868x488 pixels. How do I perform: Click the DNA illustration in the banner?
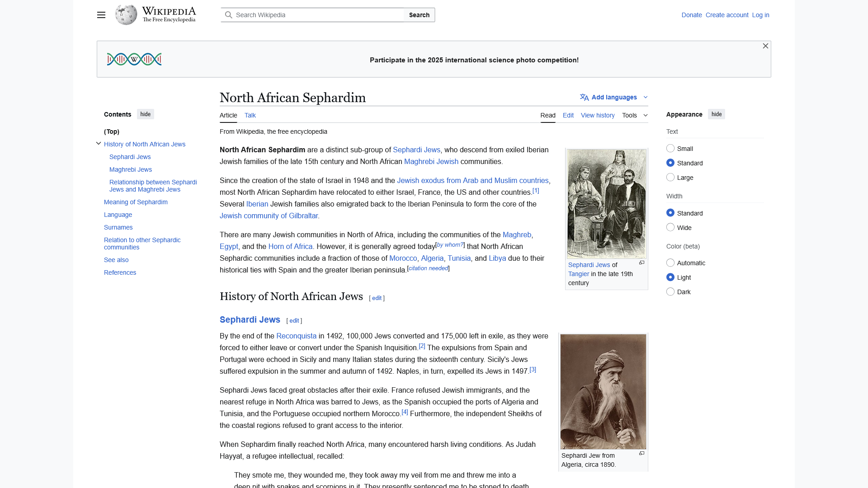[x=134, y=59]
